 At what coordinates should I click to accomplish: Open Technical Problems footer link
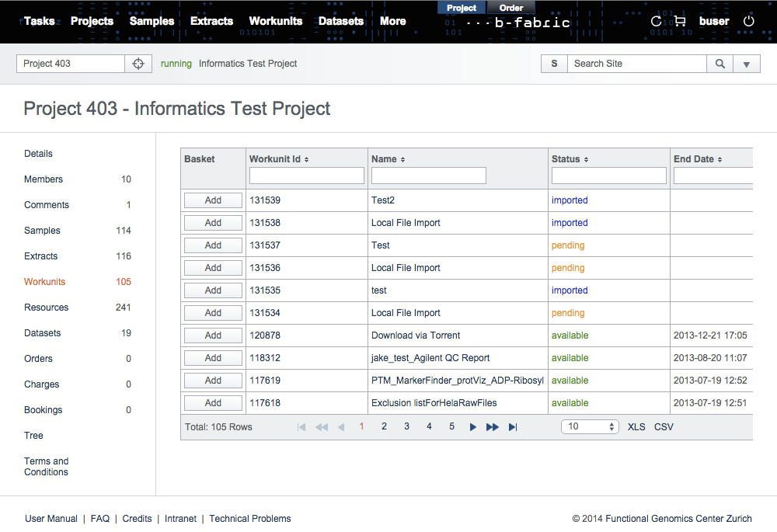coord(250,519)
